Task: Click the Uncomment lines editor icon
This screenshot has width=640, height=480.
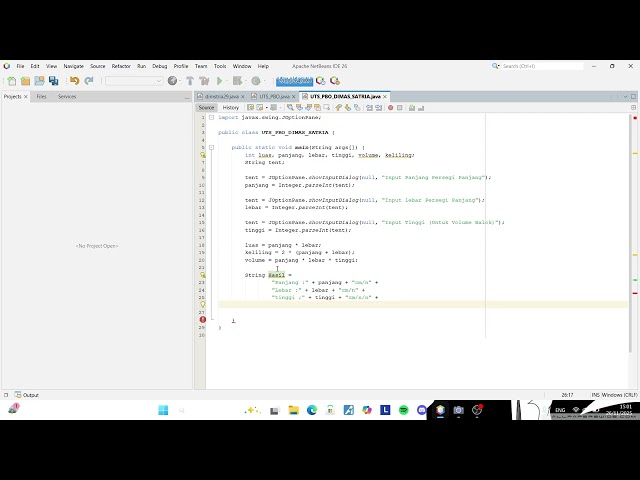Action: click(x=421, y=108)
